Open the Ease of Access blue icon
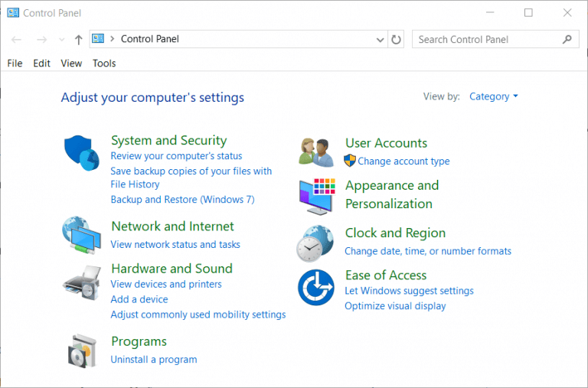 (x=316, y=287)
